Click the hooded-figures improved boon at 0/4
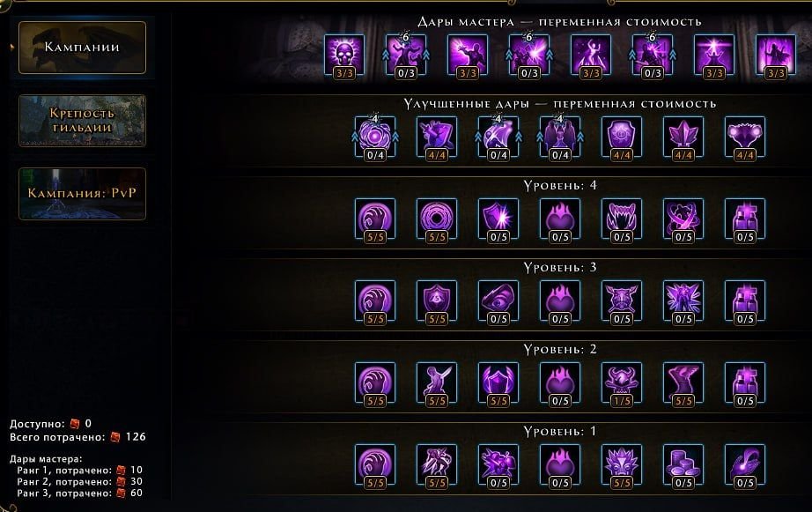This screenshot has height=512, width=812. pyautogui.click(x=560, y=138)
